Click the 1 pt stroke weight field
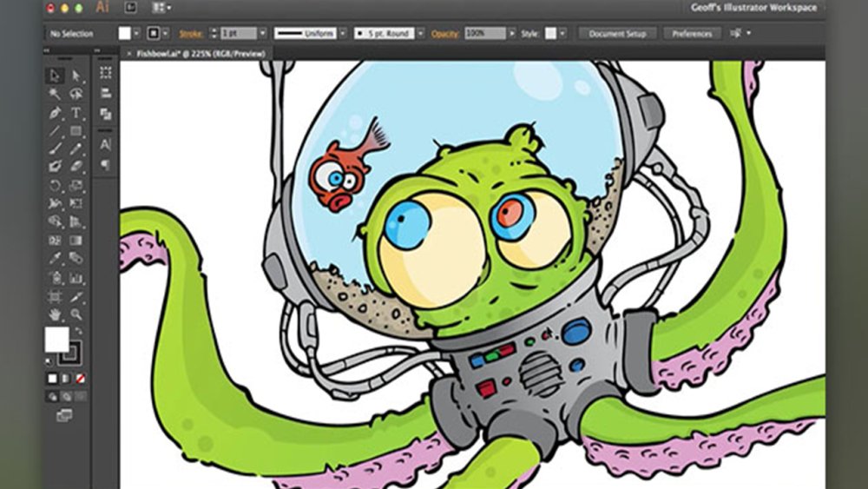 (x=239, y=34)
